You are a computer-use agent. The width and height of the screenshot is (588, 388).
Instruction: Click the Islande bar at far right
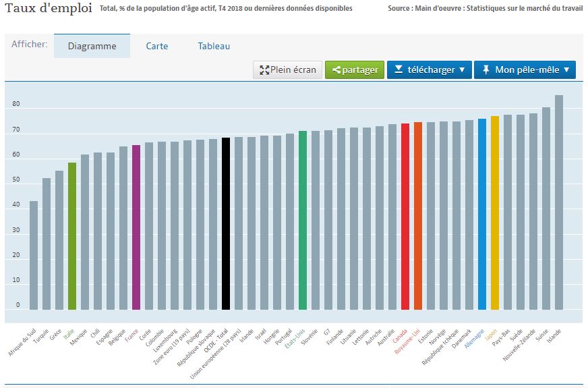[x=559, y=202]
